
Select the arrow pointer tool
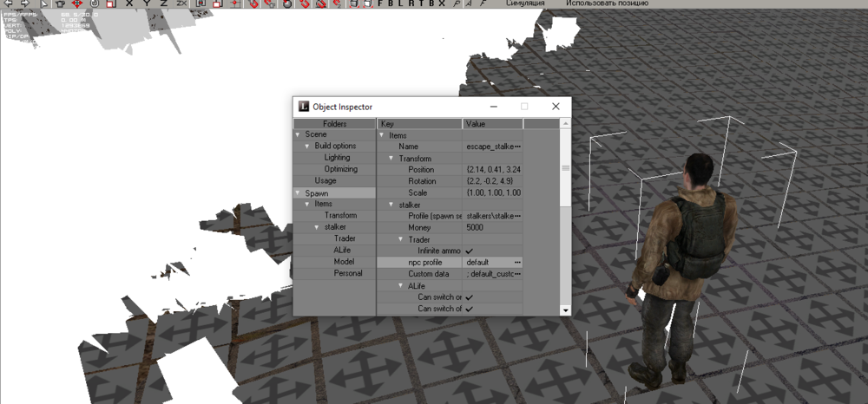pos(45,3)
